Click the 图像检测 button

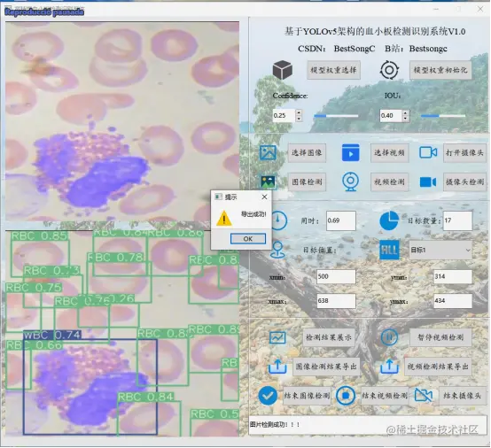pyautogui.click(x=307, y=182)
